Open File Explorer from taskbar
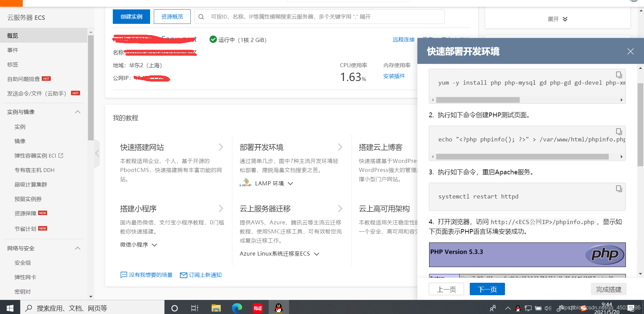 point(216,308)
